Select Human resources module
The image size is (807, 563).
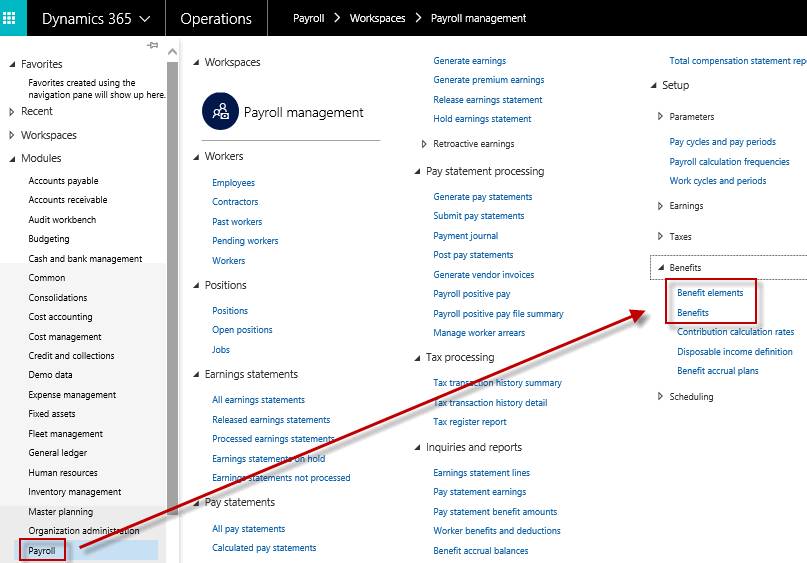click(x=63, y=472)
